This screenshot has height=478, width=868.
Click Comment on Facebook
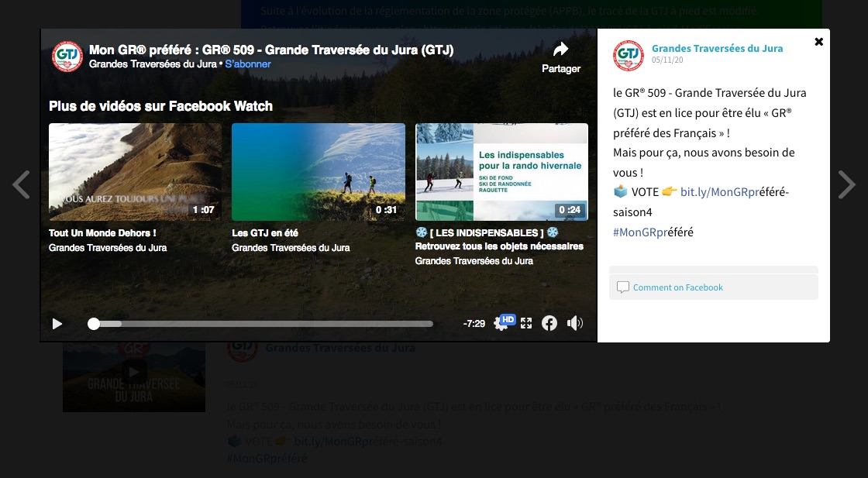click(x=677, y=287)
